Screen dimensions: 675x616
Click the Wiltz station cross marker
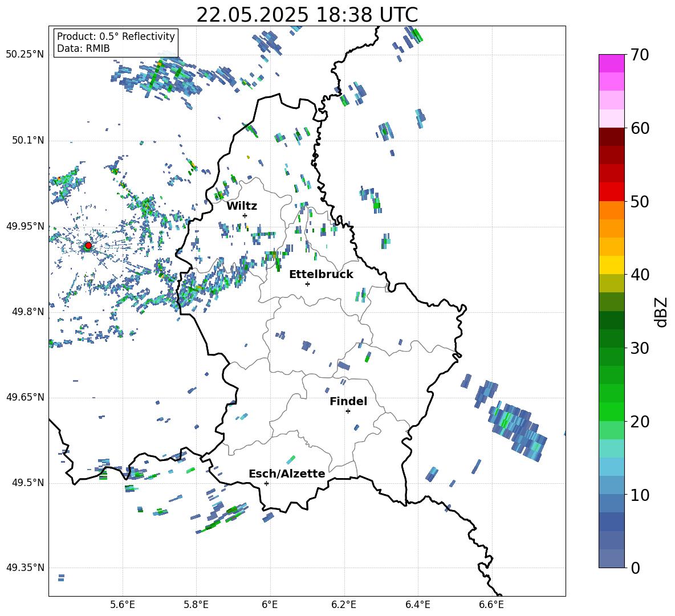[245, 215]
